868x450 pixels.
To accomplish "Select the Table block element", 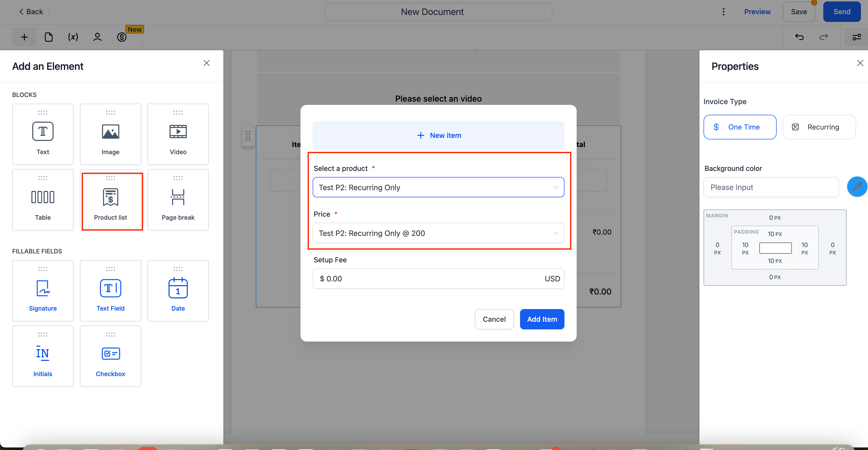I will pos(43,200).
